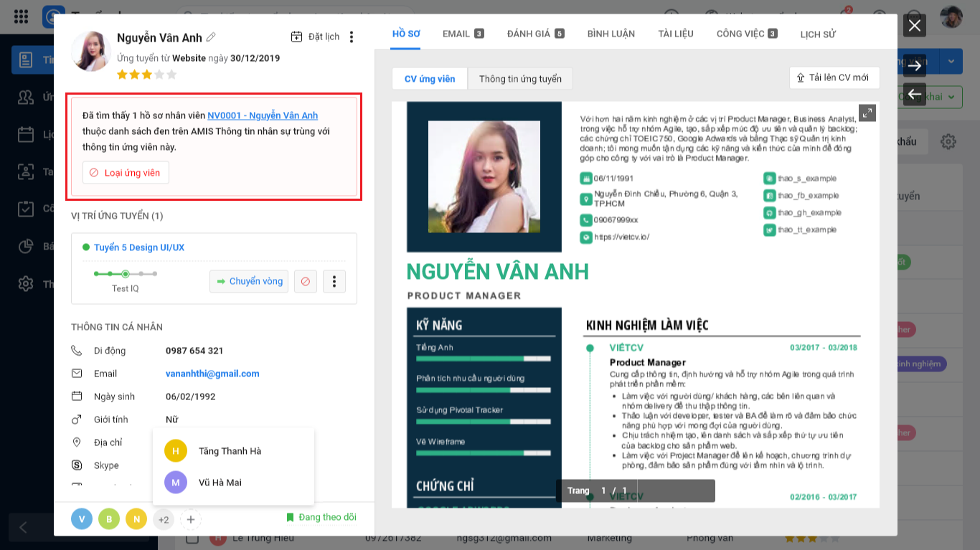Open the ĐÁNH GIÁ tab
The height and width of the screenshot is (550, 980).
(x=535, y=34)
